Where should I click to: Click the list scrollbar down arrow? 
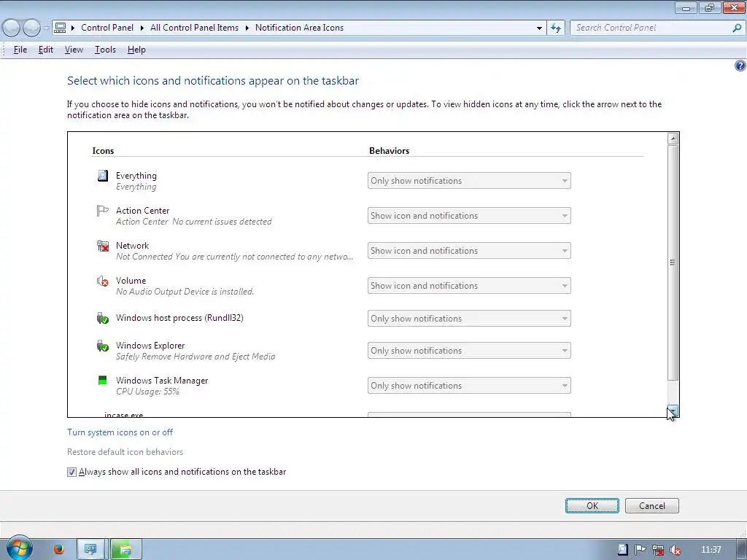pos(673,411)
